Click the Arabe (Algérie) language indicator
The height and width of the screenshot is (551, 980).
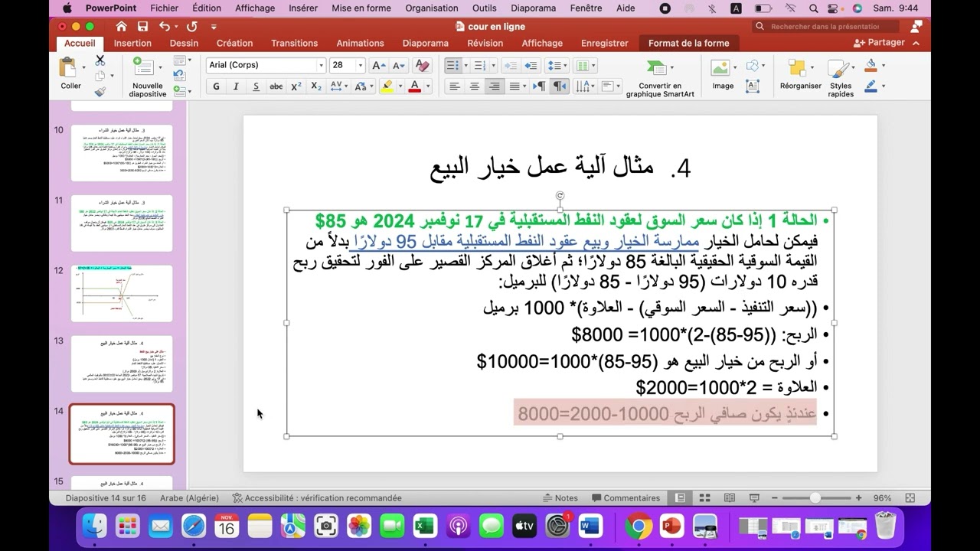coord(189,498)
